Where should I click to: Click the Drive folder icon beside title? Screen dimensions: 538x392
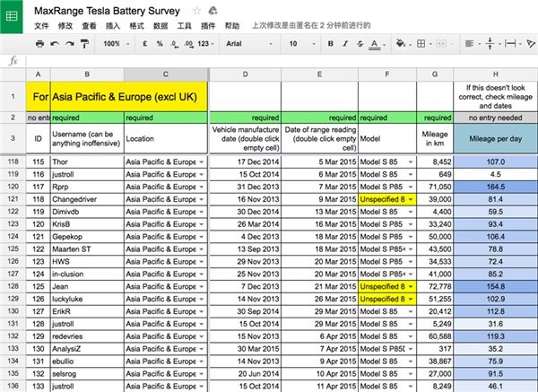213,11
